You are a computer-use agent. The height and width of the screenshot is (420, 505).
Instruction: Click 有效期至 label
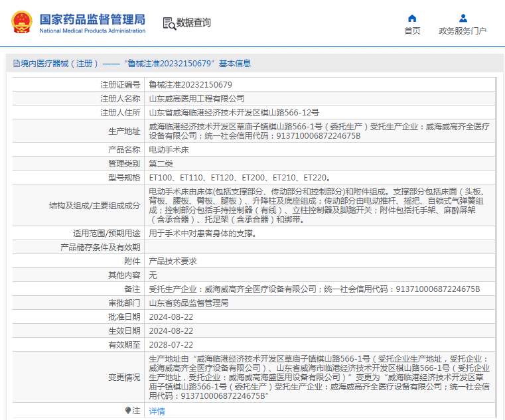124,345
